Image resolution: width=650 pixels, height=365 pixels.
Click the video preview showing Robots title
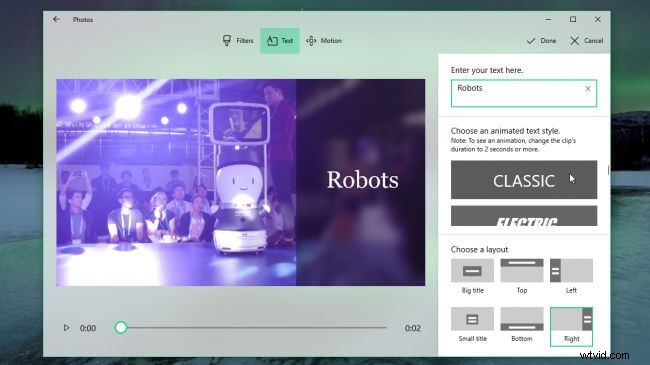240,182
